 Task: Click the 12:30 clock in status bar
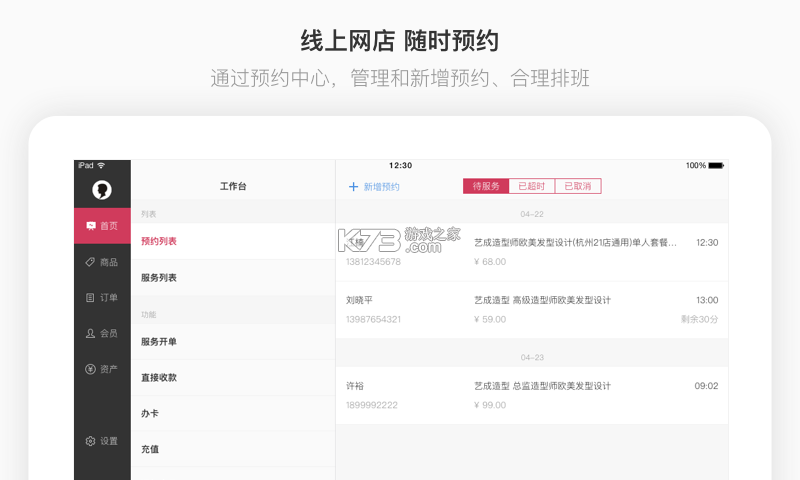pos(401,165)
